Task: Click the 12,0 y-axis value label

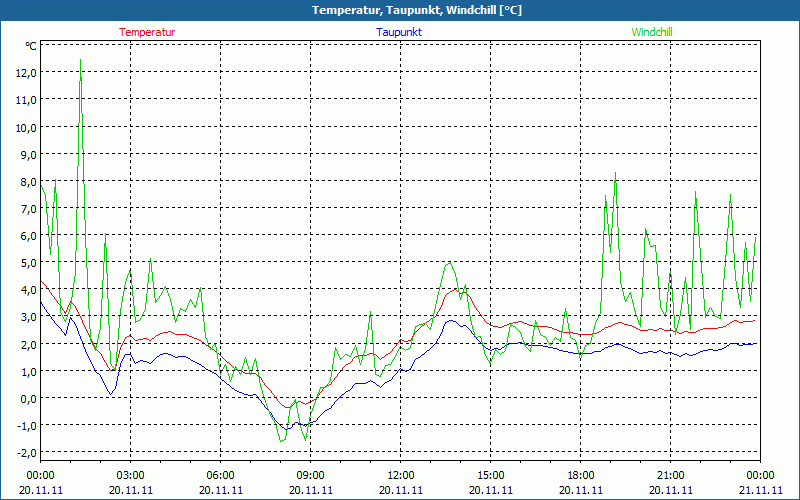Action: (x=26, y=73)
